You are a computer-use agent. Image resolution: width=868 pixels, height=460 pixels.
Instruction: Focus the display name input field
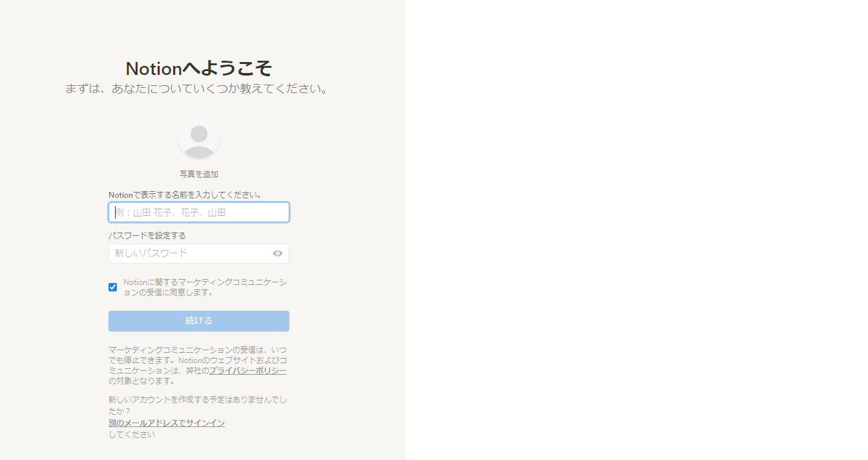pyautogui.click(x=199, y=213)
